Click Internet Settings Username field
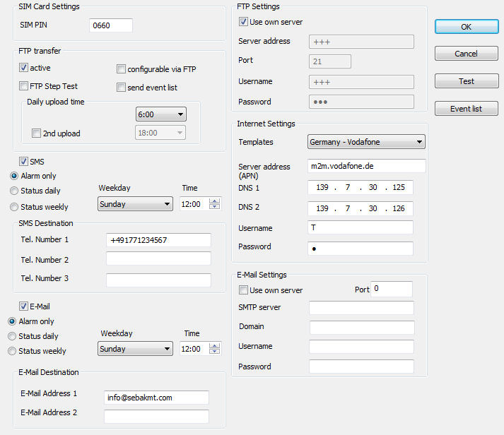504x435 pixels. point(360,227)
